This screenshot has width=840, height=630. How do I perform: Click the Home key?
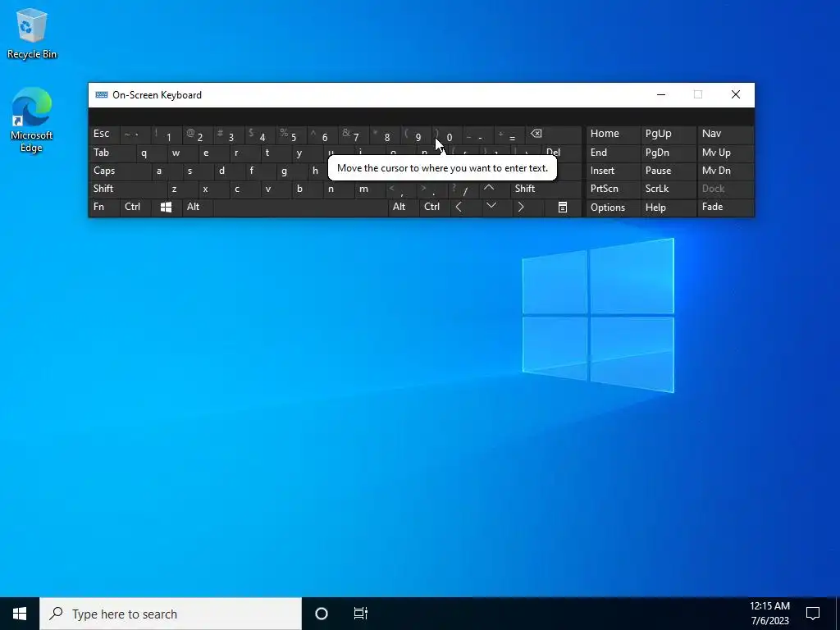tap(613, 134)
